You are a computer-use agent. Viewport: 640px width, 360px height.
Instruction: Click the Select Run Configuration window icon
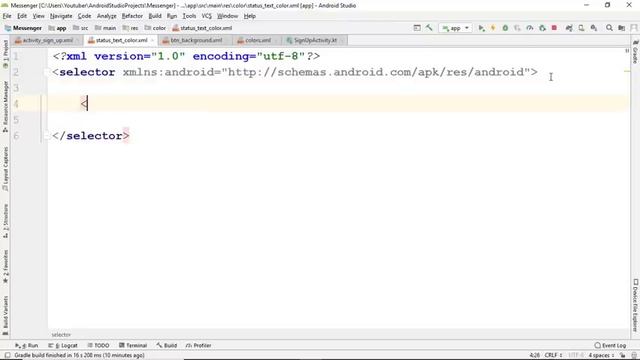pos(417,28)
